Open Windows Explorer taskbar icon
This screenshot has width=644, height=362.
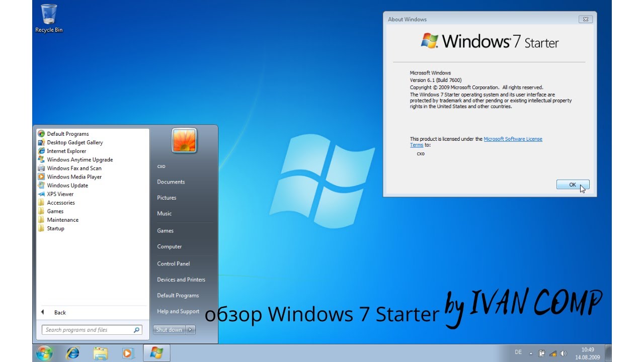point(101,353)
